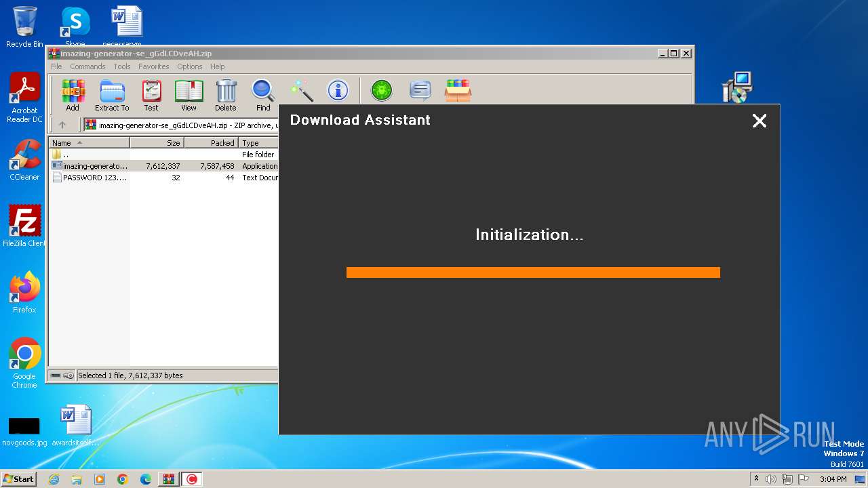Click the Action Center flag icon

click(804, 479)
